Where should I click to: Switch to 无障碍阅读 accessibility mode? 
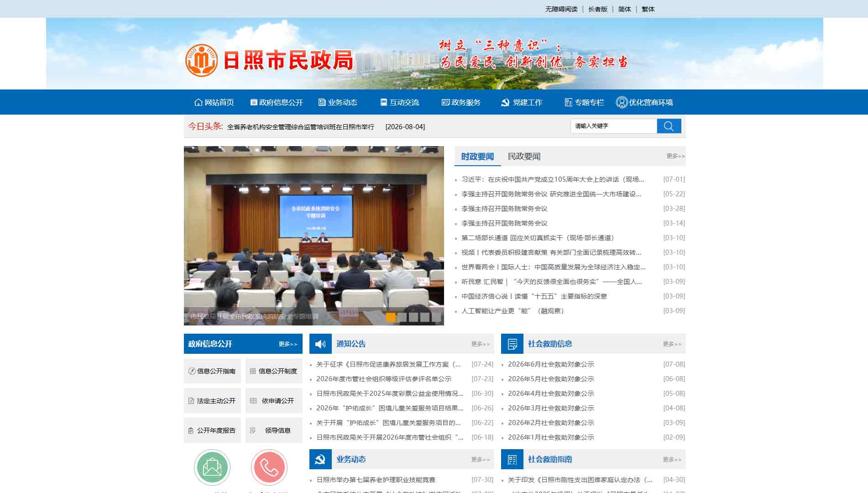(561, 9)
